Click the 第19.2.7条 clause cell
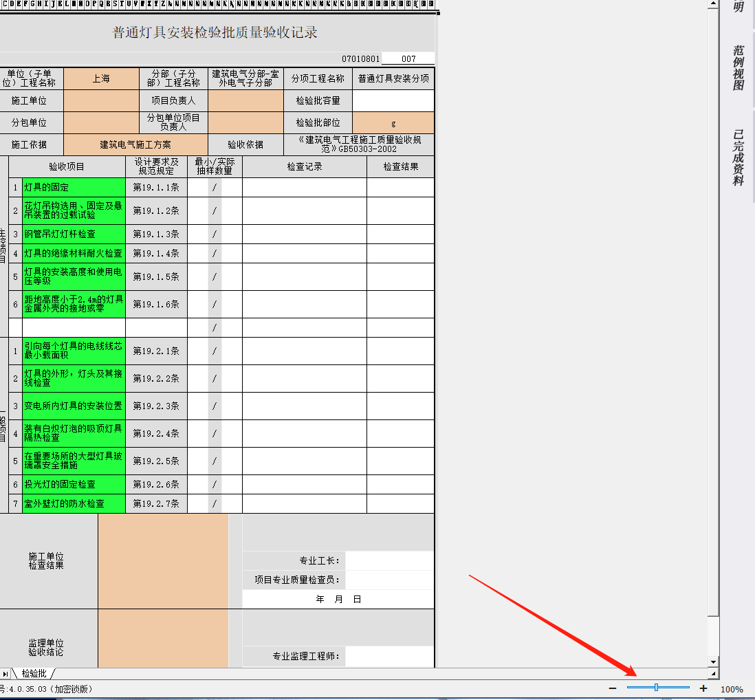 coord(156,503)
